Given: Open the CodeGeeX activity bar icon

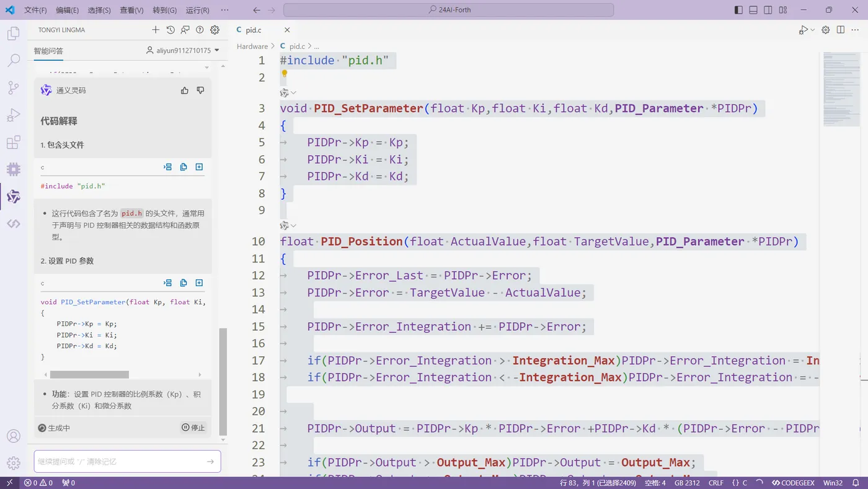Looking at the screenshot, I should tap(13, 223).
